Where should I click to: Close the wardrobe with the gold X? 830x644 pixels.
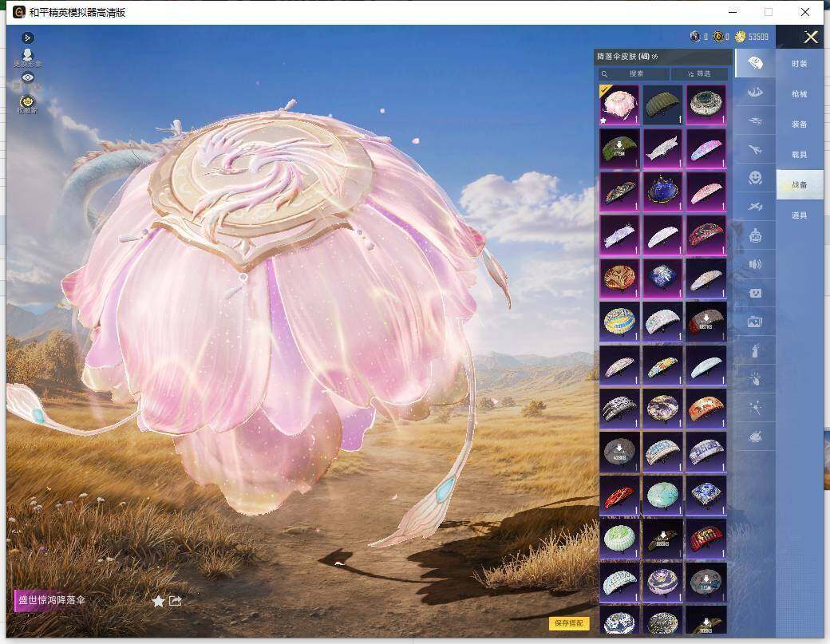click(811, 37)
